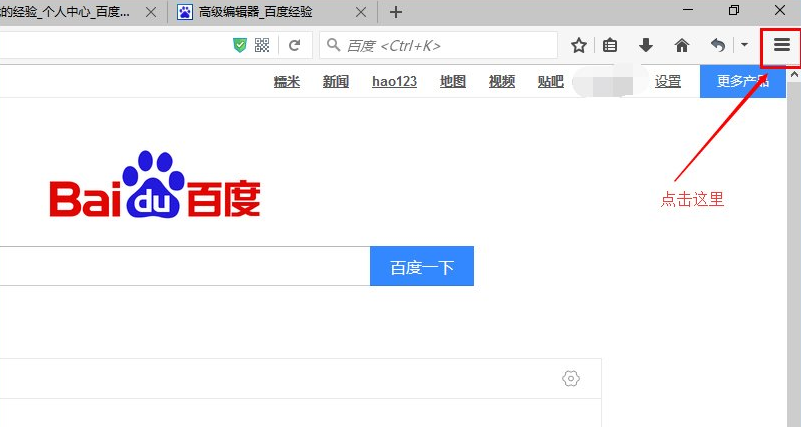
Task: Bookmark this page with the star icon
Action: [x=578, y=46]
